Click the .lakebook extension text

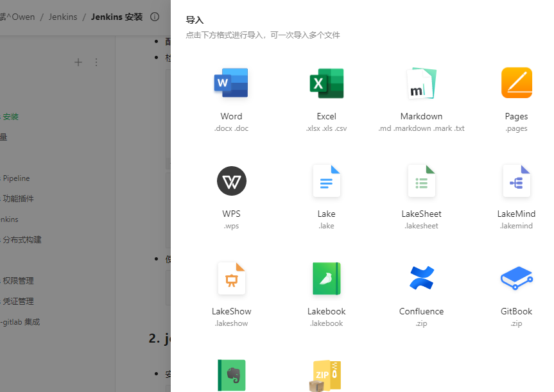327,323
